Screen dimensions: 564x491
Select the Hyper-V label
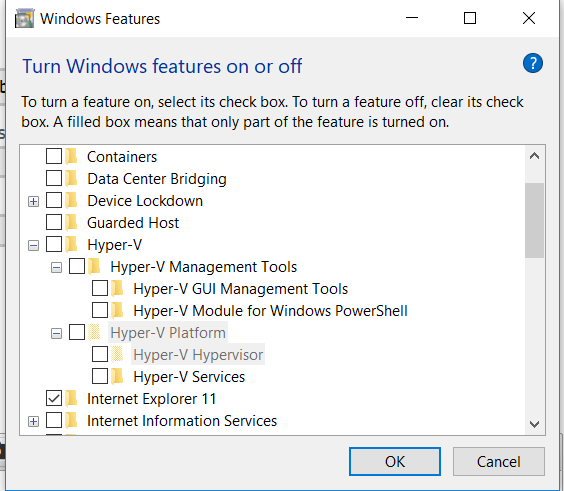pyautogui.click(x=114, y=245)
